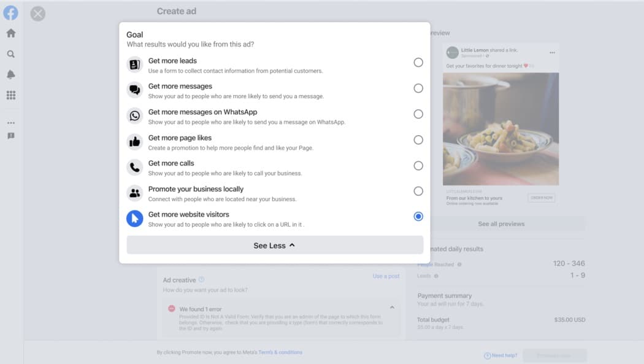The image size is (644, 364).
Task: Select the Get more messages radio button
Action: [418, 88]
